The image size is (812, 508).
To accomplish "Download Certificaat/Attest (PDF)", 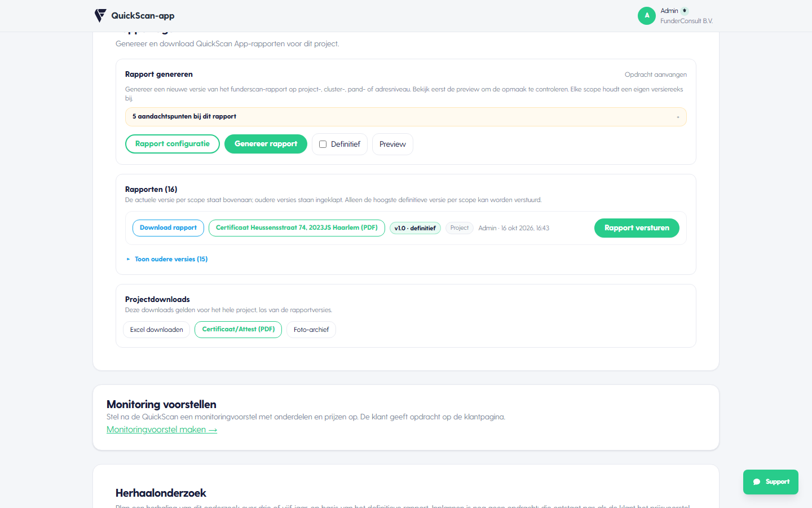I will tap(239, 330).
